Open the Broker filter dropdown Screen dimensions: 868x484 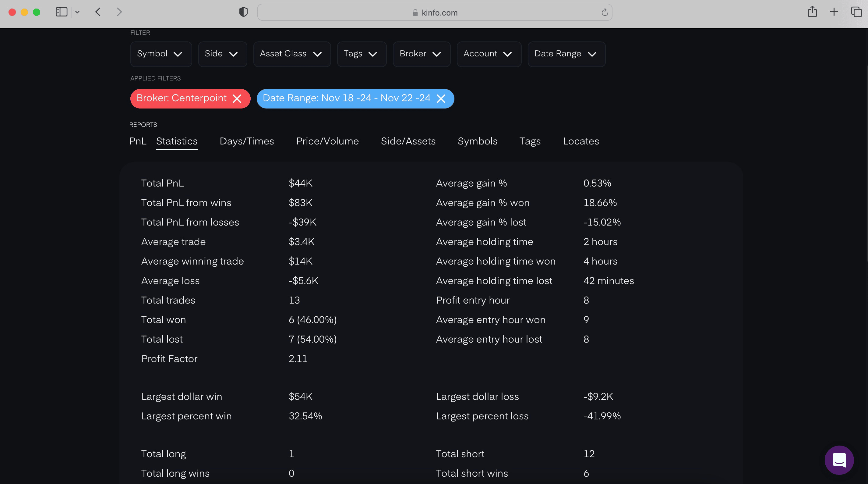(421, 54)
